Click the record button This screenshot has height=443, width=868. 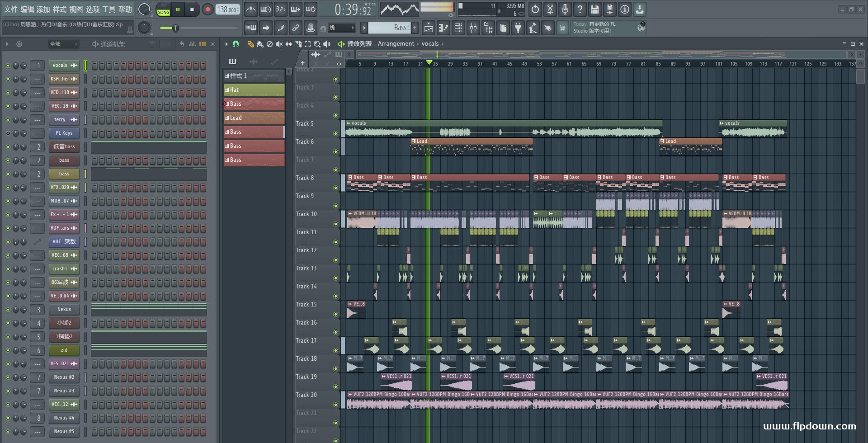[208, 9]
